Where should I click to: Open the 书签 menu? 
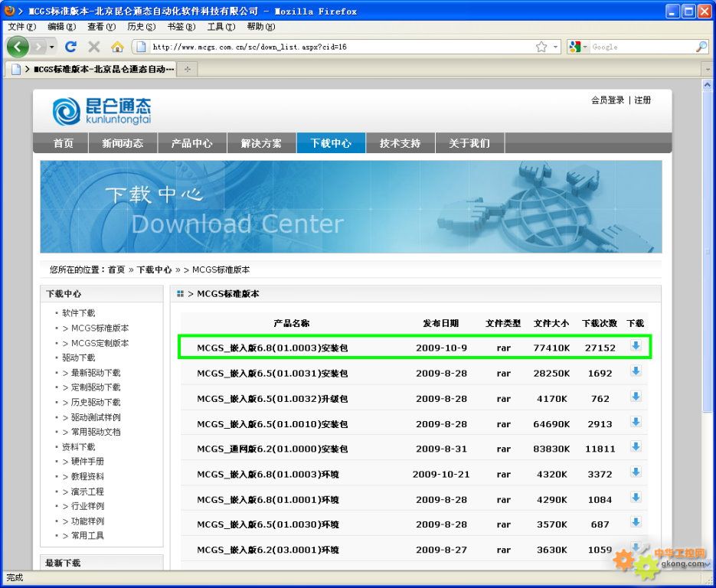point(181,27)
